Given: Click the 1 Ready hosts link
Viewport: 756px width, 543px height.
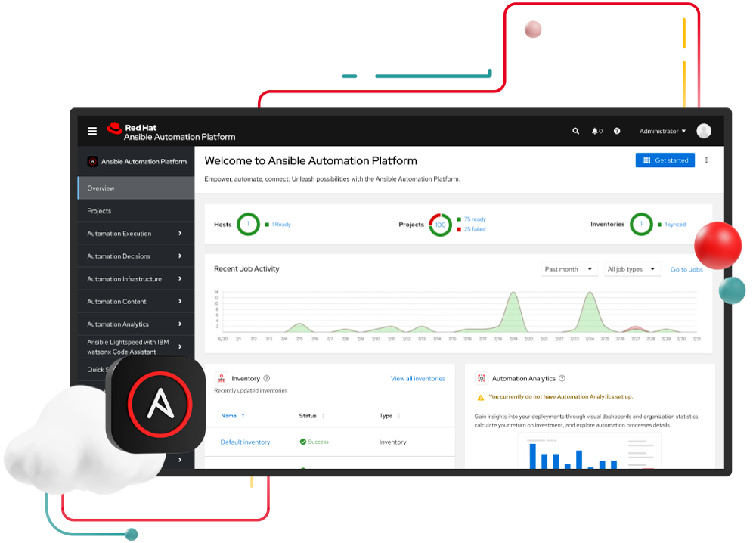Looking at the screenshot, I should 281,225.
